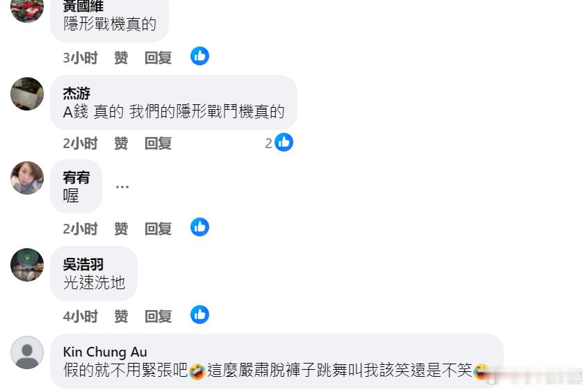Click Kin Chung Au's default avatar
588x390 pixels.
[x=27, y=352]
